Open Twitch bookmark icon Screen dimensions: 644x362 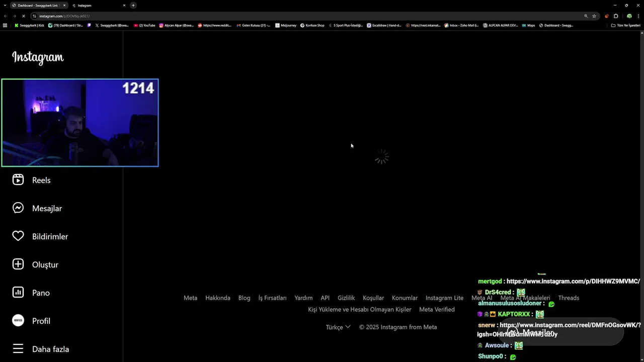click(x=89, y=25)
